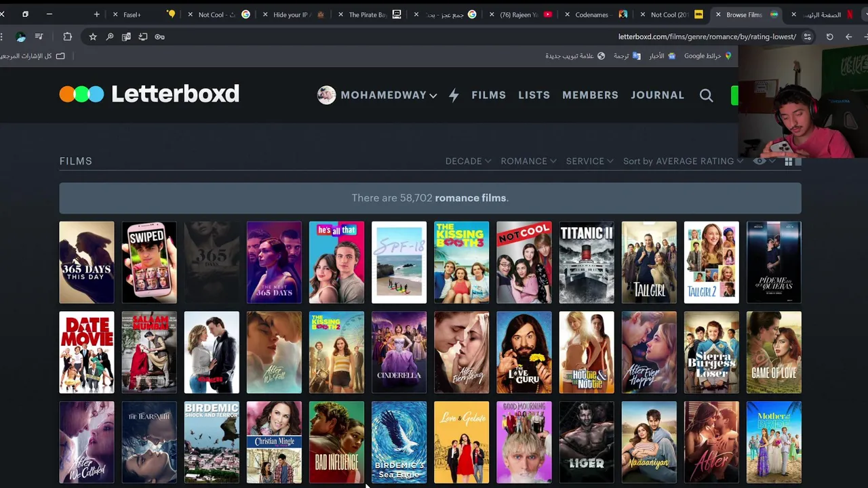Open the Google Maps bookmark
Image resolution: width=868 pixels, height=488 pixels.
pyautogui.click(x=707, y=56)
